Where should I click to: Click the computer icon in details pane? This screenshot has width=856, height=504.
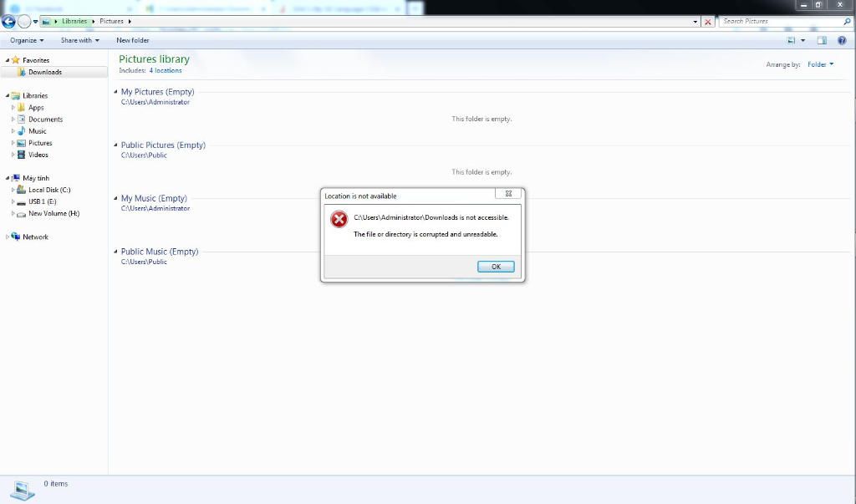point(22,490)
